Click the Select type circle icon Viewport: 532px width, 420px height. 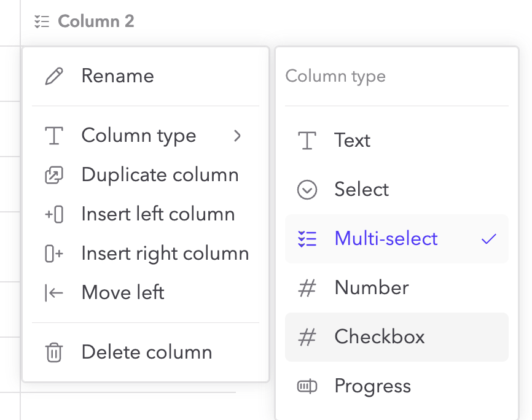pos(307,189)
